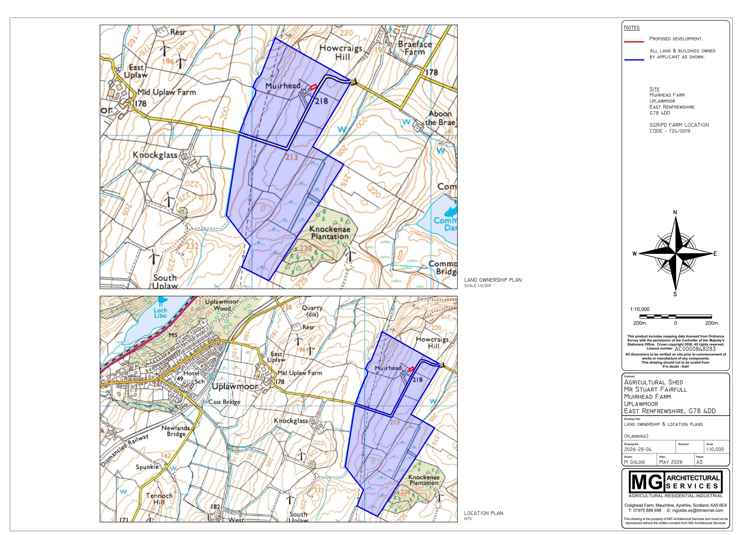Click the red site rectangle on the Land Ownership Plan map

point(313,87)
